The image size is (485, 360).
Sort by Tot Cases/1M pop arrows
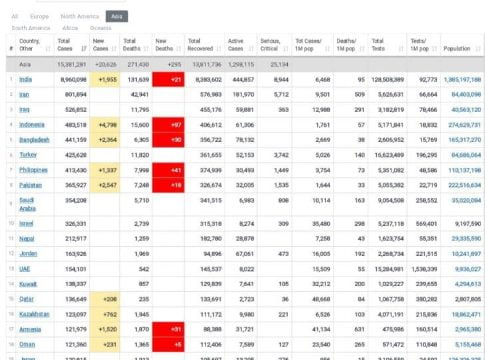click(x=327, y=49)
